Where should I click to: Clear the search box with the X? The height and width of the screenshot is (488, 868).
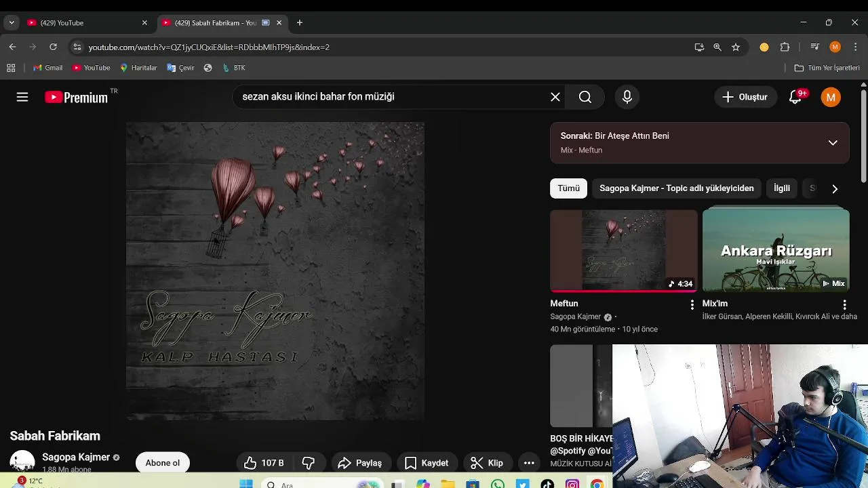click(555, 97)
